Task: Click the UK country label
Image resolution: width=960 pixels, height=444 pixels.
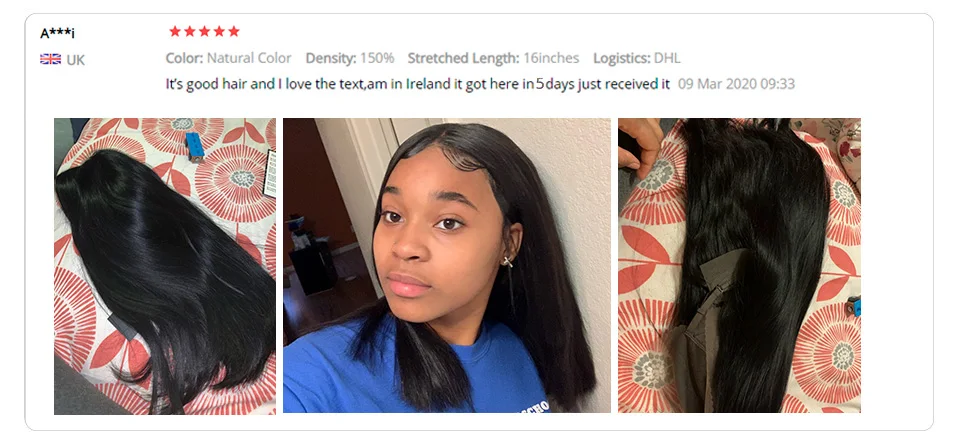Action: click(x=76, y=60)
